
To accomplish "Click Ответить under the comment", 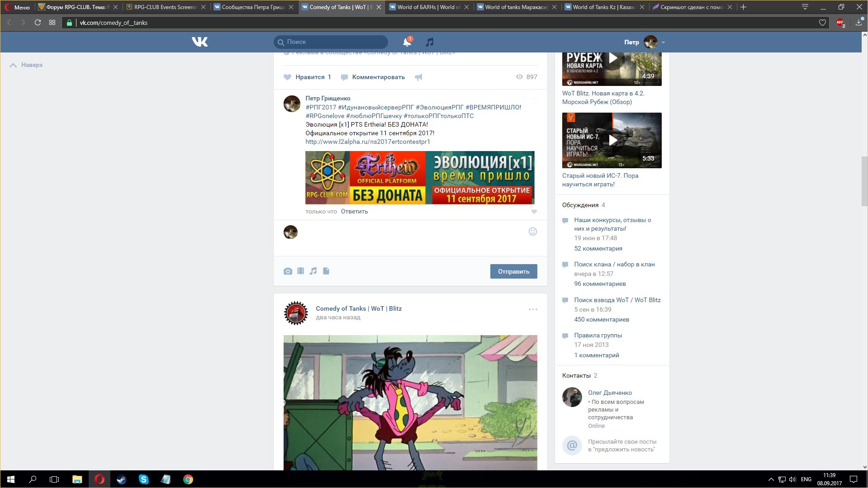I will coord(354,212).
